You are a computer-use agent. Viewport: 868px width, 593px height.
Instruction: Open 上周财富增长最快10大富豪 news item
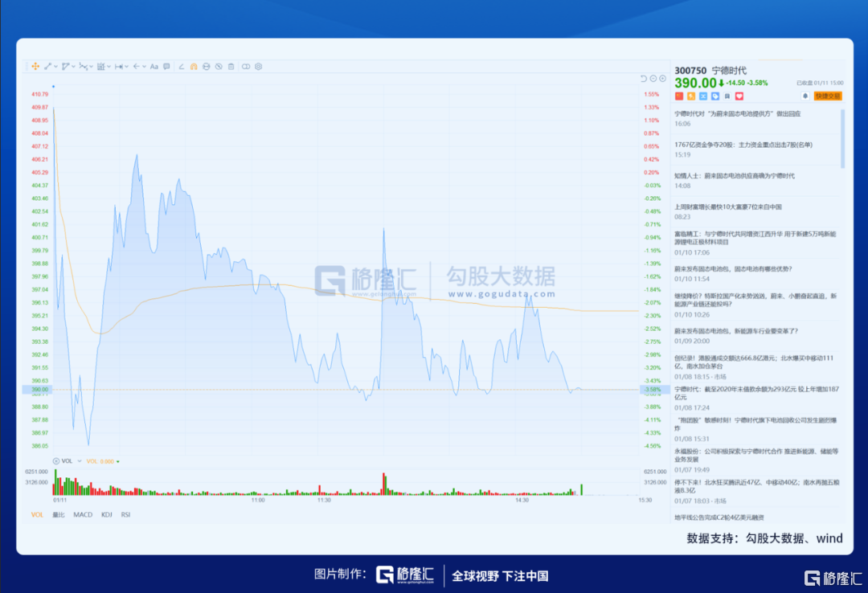[728, 207]
